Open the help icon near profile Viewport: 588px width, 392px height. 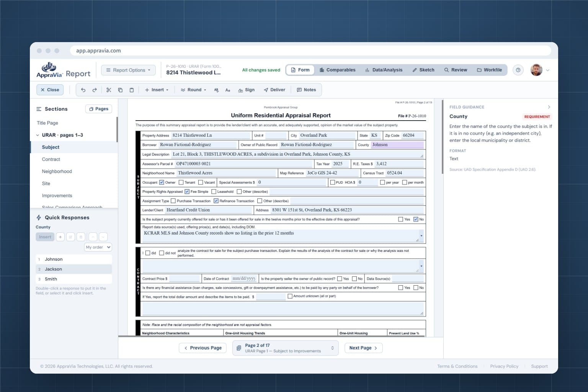click(x=518, y=70)
